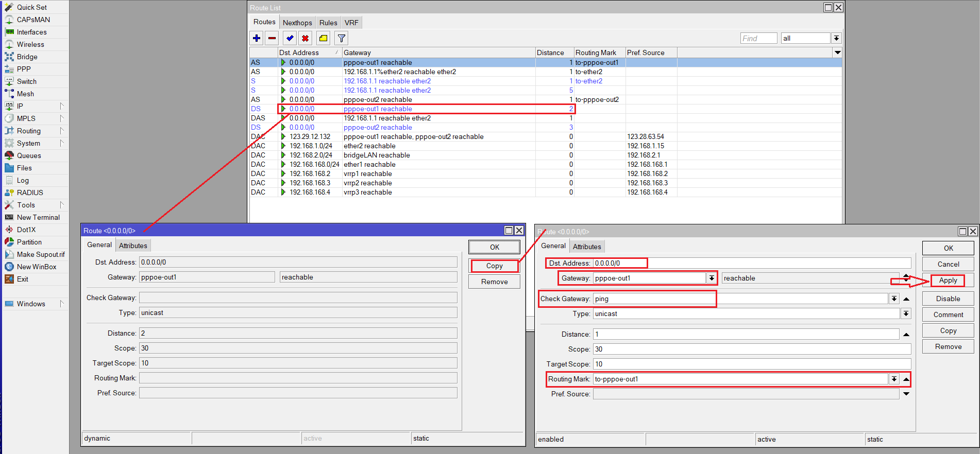Open the 'all' filter dropdown
Image resolution: width=980 pixels, height=454 pixels.
click(x=836, y=38)
